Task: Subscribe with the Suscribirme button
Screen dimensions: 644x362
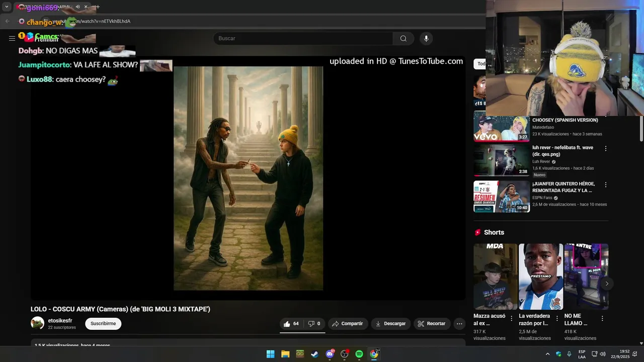Action: tap(103, 324)
